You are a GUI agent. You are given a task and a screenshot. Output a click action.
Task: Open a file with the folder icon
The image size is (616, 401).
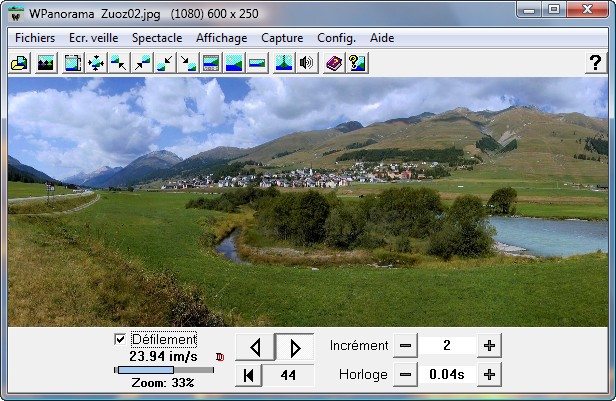(x=20, y=63)
